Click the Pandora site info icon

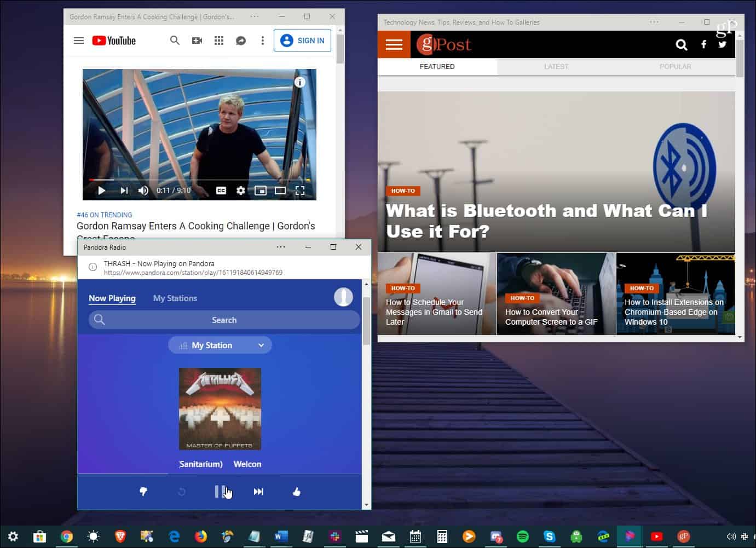click(93, 267)
